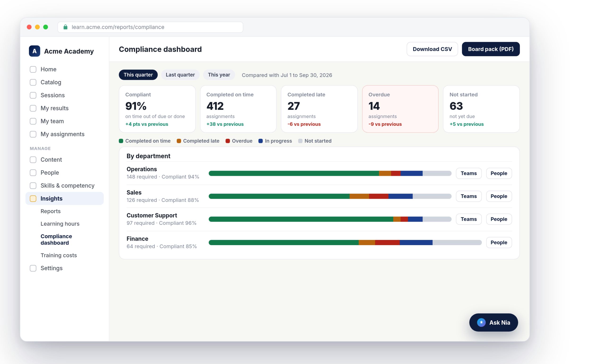The height and width of the screenshot is (364, 605).
Task: Click the In progress legend swatch
Action: tap(260, 141)
